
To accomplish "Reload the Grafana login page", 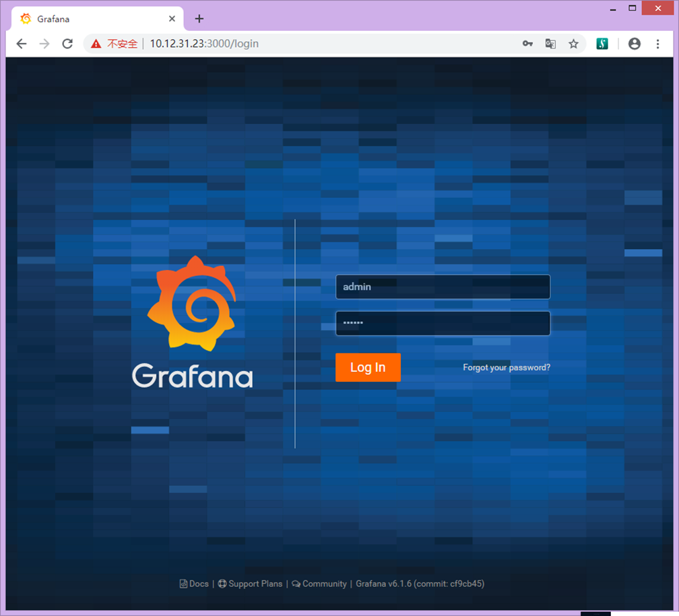I will 67,44.
